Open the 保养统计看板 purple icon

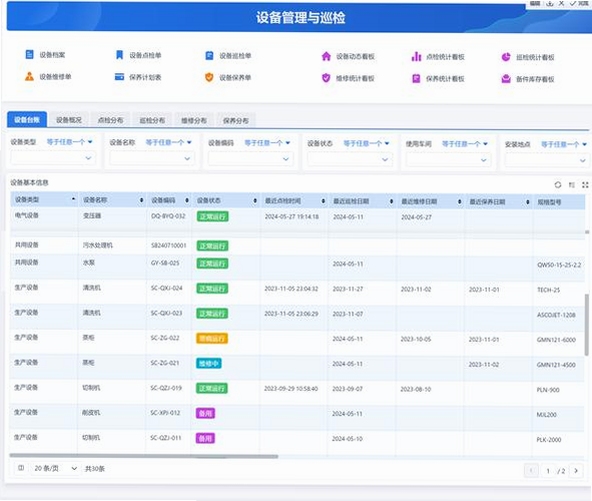point(416,79)
